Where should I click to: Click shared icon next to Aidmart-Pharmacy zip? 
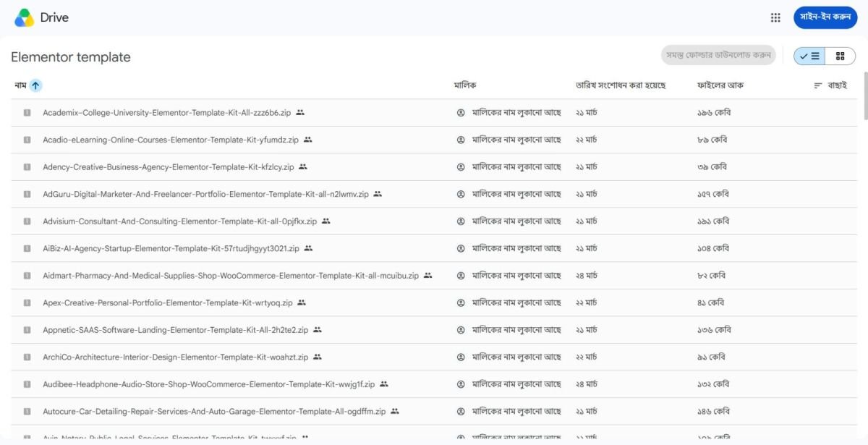427,276
